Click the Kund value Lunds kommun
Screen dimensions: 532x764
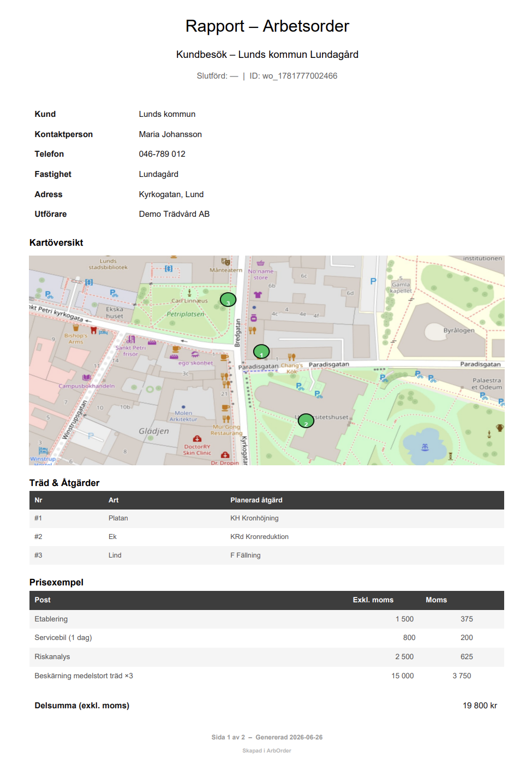pyautogui.click(x=167, y=114)
